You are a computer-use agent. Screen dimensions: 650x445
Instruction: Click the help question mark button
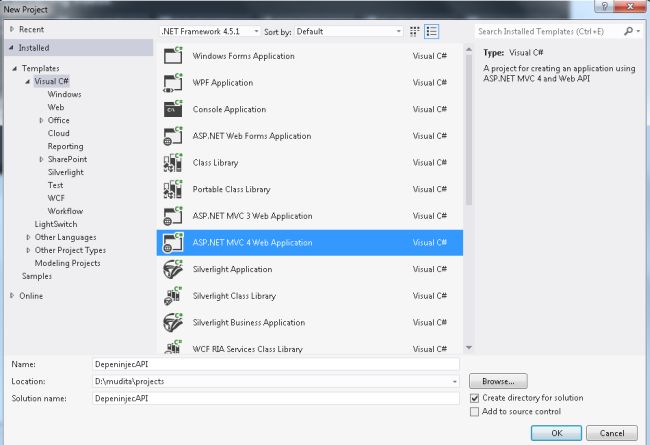[x=604, y=6]
